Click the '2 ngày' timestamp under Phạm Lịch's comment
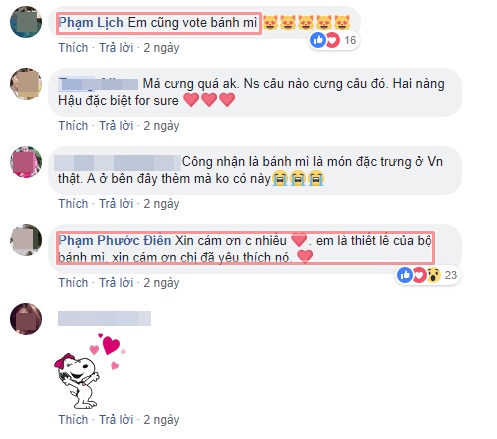The height and width of the screenshot is (439, 497). pos(161,48)
